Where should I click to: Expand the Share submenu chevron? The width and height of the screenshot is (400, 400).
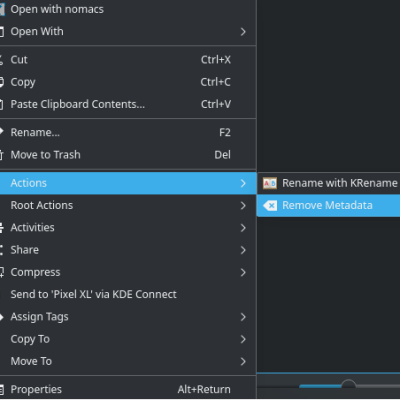click(243, 250)
